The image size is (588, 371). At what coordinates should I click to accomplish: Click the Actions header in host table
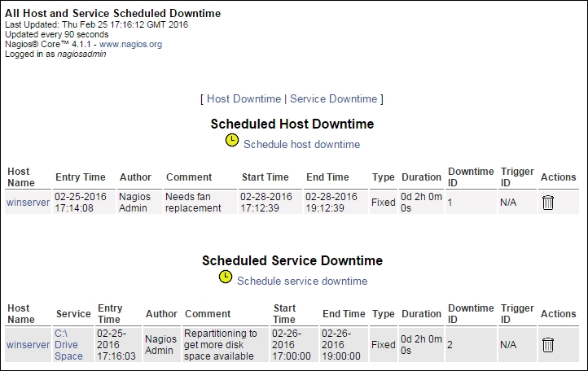pyautogui.click(x=558, y=177)
